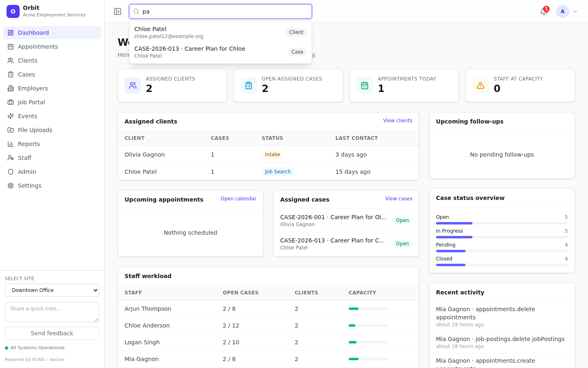The image size is (588, 368).
Task: Go to Dashboard in the sidebar
Action: (x=52, y=33)
